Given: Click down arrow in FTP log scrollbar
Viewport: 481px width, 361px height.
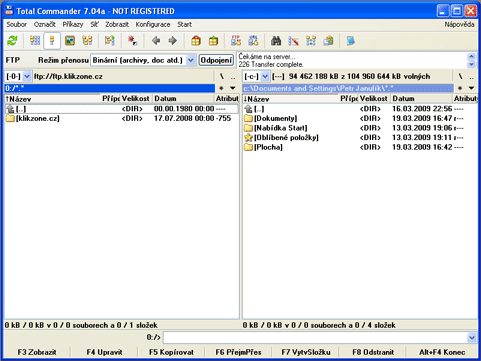Looking at the screenshot, I should (471, 64).
